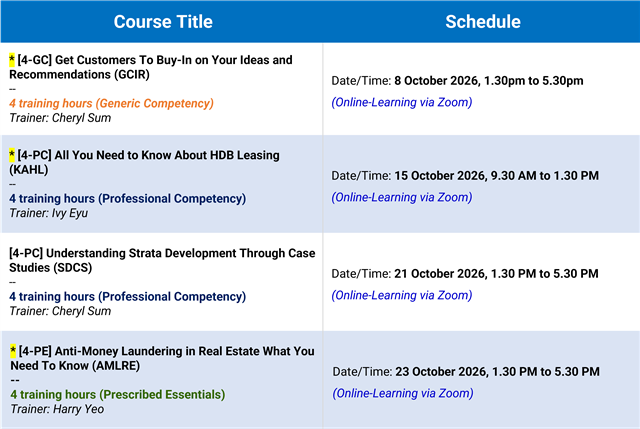
Task: Click Online-Learning via Zoom for 8 October
Action: pos(402,102)
